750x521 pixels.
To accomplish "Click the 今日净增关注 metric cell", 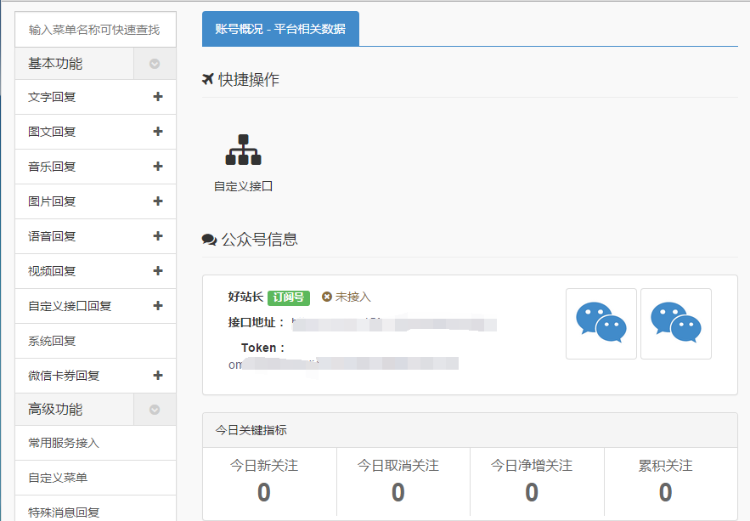I will point(537,481).
